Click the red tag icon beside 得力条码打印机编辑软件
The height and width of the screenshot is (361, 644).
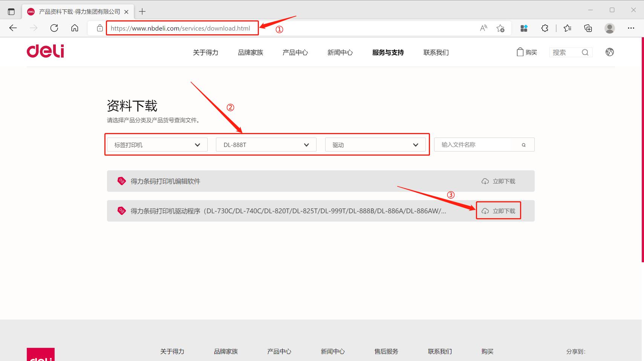(121, 181)
